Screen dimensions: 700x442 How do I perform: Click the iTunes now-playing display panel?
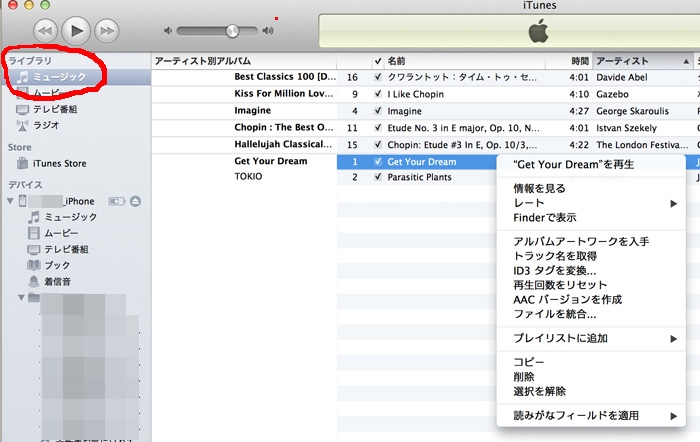click(x=509, y=31)
